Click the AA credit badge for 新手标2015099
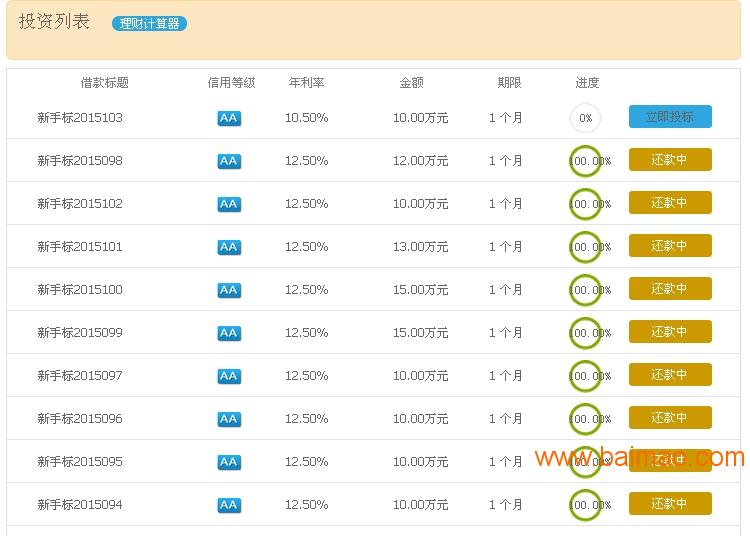The width and height of the screenshot is (750, 536). (x=229, y=333)
